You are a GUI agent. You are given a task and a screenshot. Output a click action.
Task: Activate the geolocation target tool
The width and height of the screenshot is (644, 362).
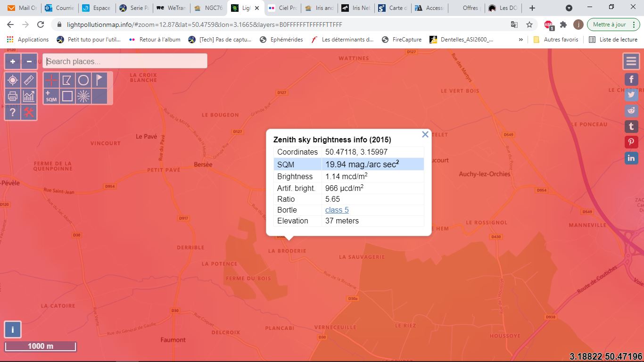13,81
